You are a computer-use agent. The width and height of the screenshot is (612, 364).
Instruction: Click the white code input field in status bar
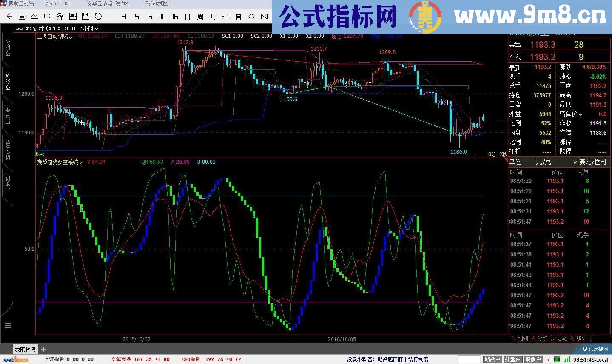468,359
